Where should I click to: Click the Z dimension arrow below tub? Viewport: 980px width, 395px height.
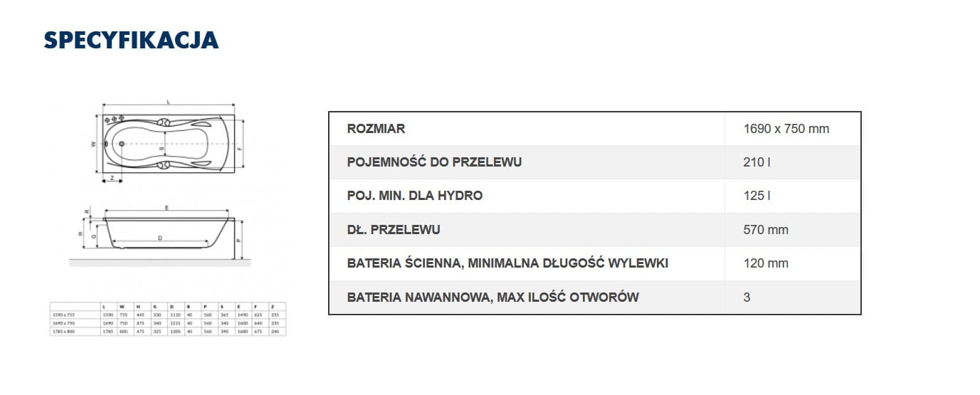112,178
